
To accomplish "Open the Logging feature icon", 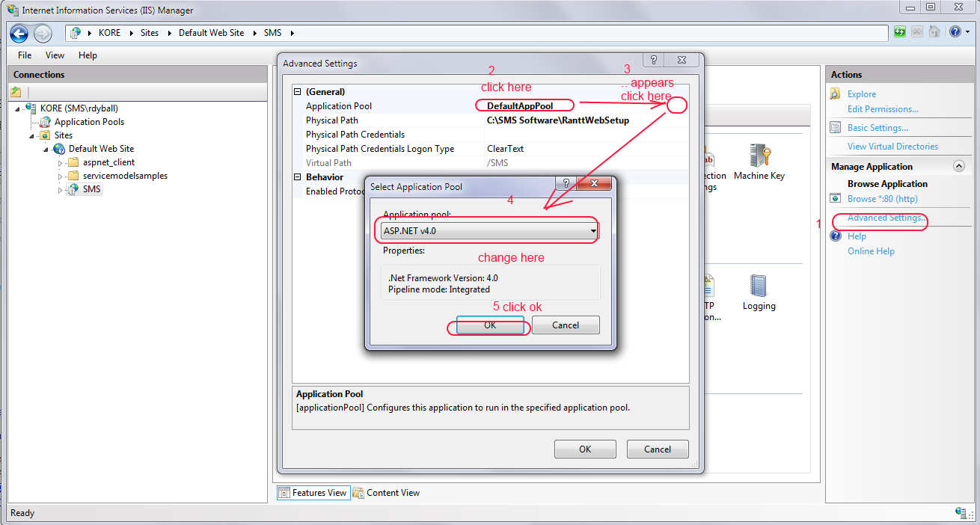I will [759, 286].
